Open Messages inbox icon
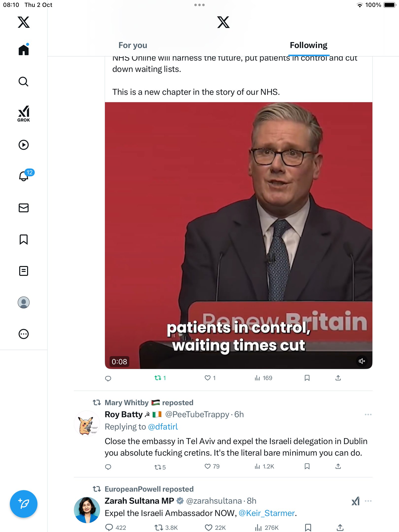The height and width of the screenshot is (532, 399). (24, 208)
